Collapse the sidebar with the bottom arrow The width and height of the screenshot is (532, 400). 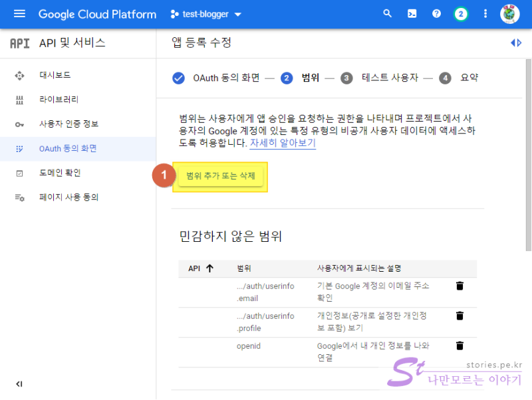click(19, 384)
